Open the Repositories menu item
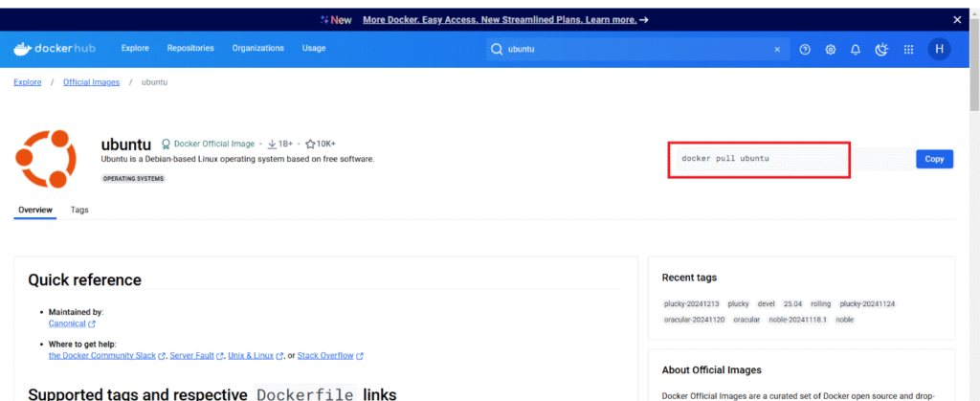The height and width of the screenshot is (401, 980). point(190,48)
